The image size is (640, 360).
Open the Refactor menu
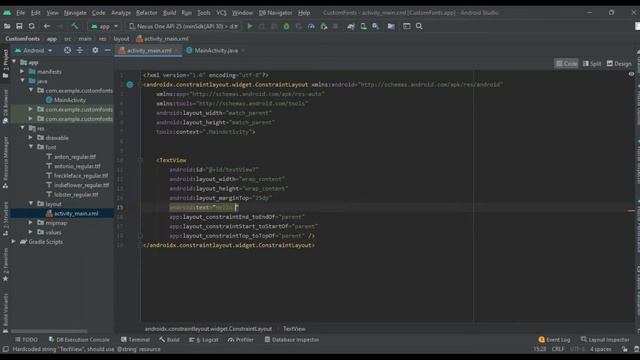[147, 13]
